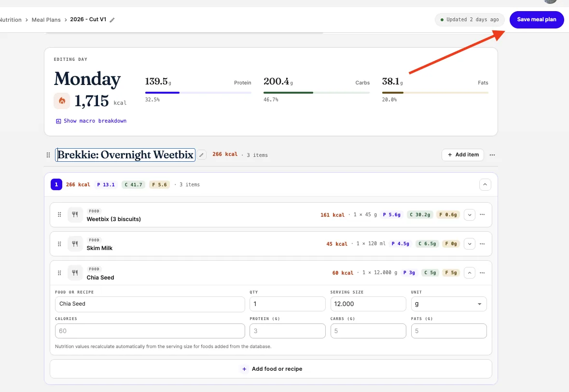Open the Weetbix row ellipsis menu
Screen dimensions: 569x392
[x=482, y=214]
